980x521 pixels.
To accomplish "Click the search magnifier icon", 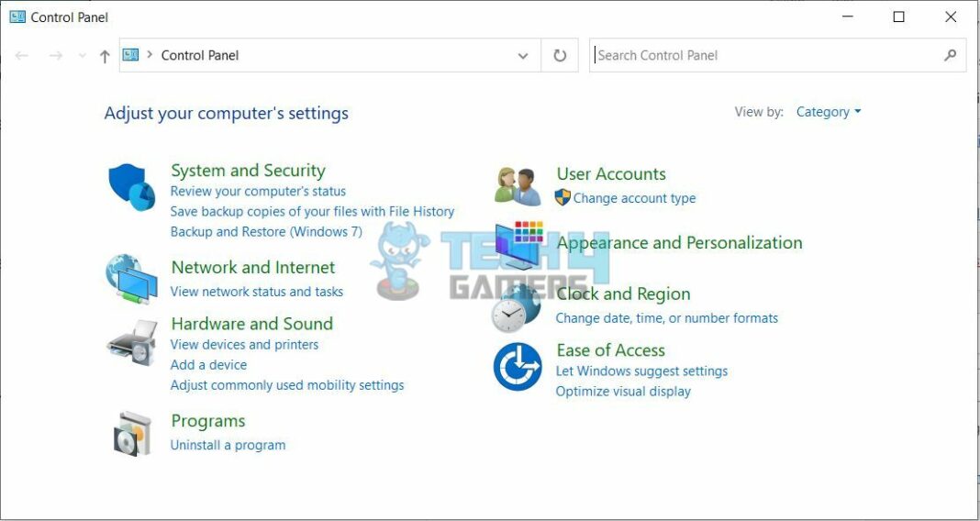I will [950, 55].
